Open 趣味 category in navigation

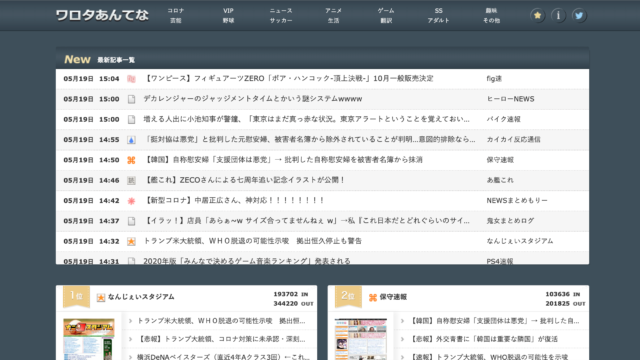[491, 11]
